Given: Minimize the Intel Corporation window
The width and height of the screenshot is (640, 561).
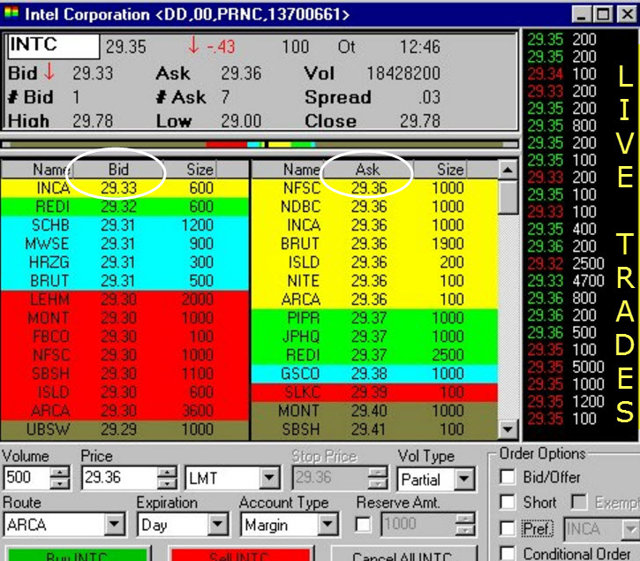Looking at the screenshot, I should point(581,15).
